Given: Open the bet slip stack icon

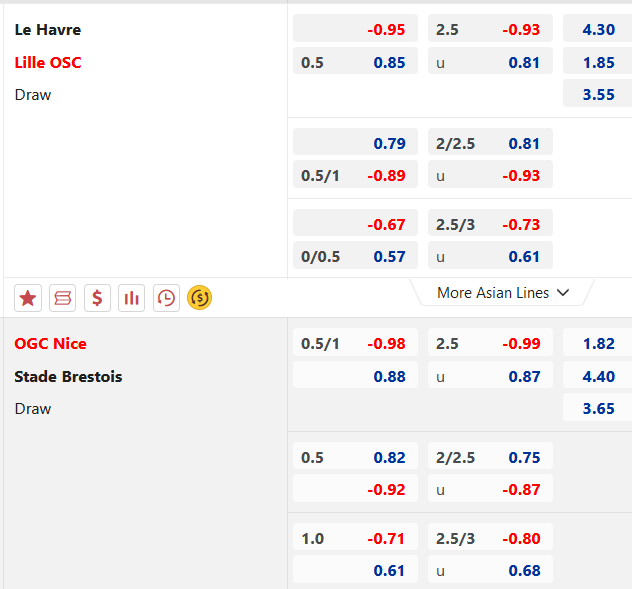Looking at the screenshot, I should [62, 298].
